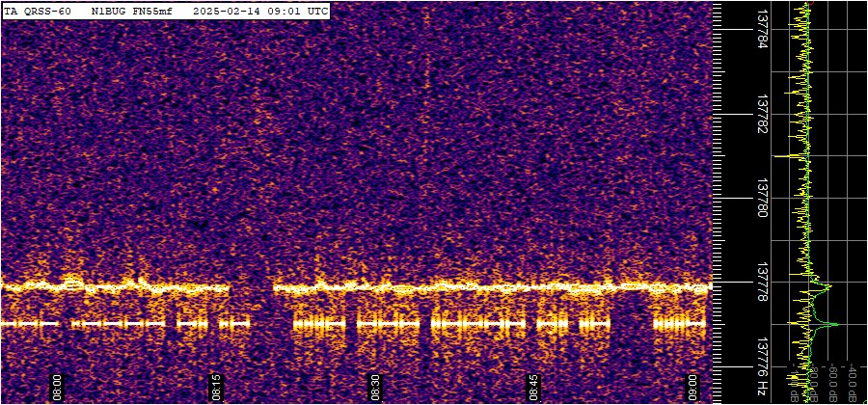Click the signal gap after 08:15
The image size is (868, 405).
pos(252,287)
